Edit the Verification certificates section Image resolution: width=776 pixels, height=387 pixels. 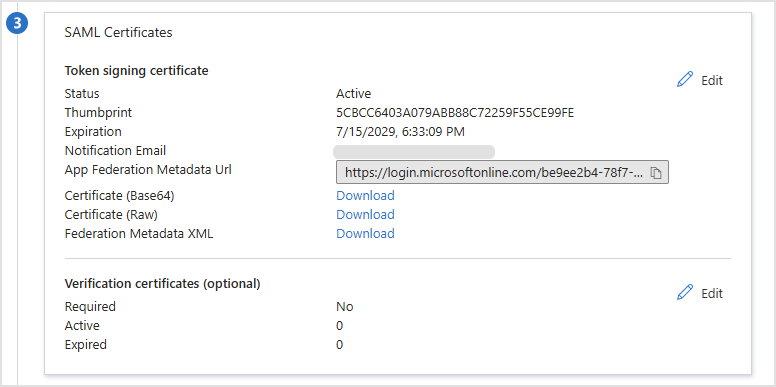click(699, 293)
